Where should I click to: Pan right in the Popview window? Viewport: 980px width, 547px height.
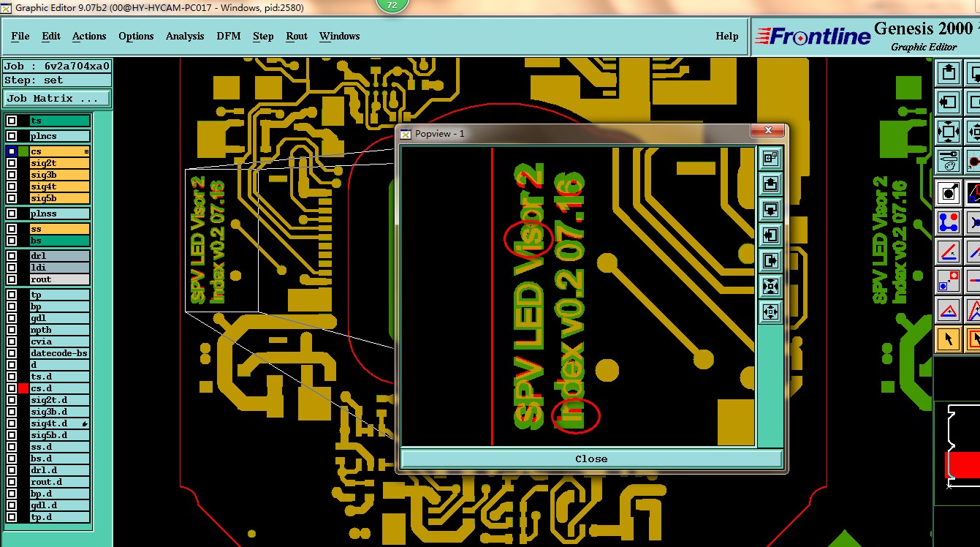coord(770,260)
